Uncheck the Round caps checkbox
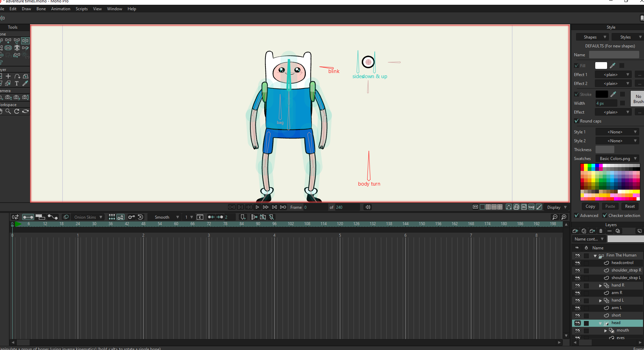 tap(577, 121)
